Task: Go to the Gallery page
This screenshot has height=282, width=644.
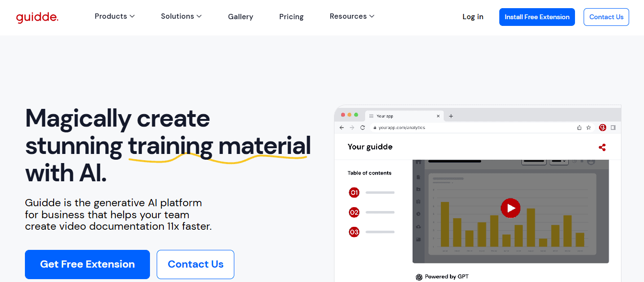Action: point(241,17)
